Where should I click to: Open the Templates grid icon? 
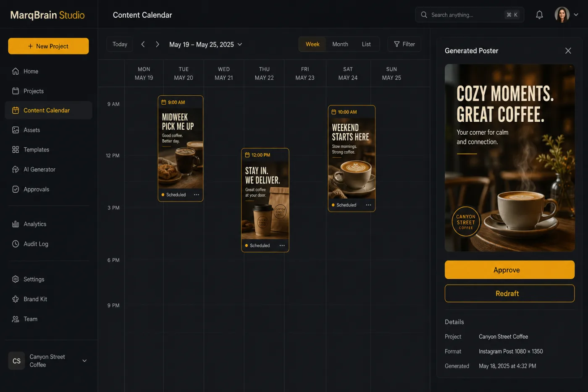[16, 149]
